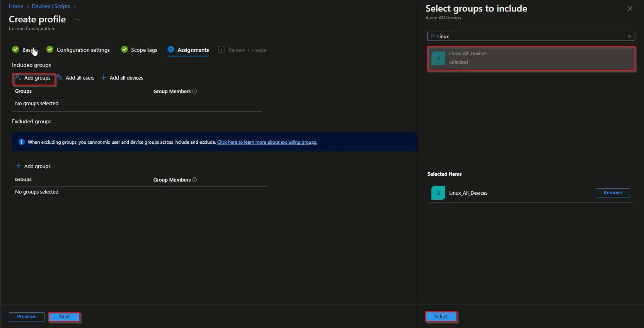
Task: Show Group Members info tooltip in Excluded groups
Action: 194,180
